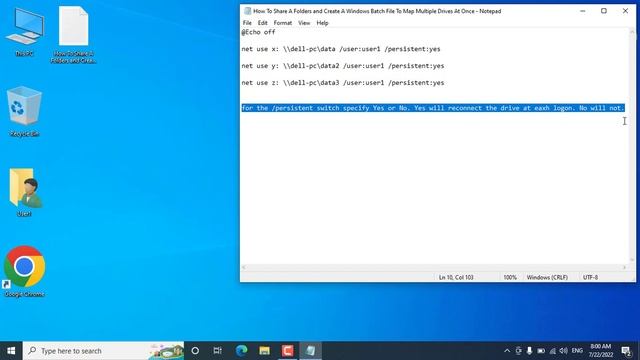Click the '100%' zoom status entry
The width and height of the screenshot is (640, 360).
tap(510, 278)
